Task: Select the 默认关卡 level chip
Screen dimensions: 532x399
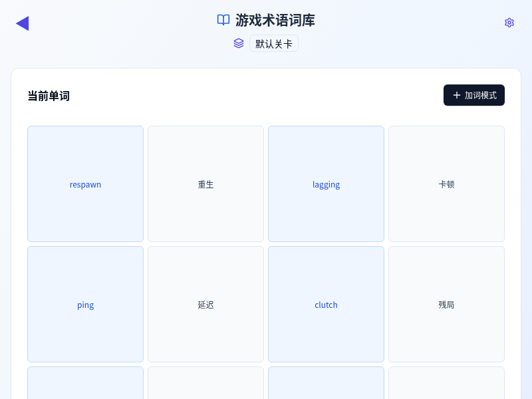Action: click(274, 43)
